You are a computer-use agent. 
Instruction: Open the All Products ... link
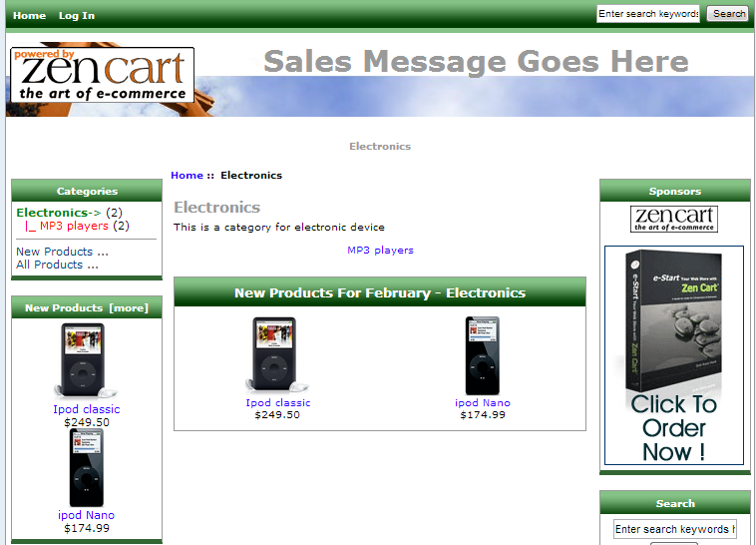[x=57, y=265]
